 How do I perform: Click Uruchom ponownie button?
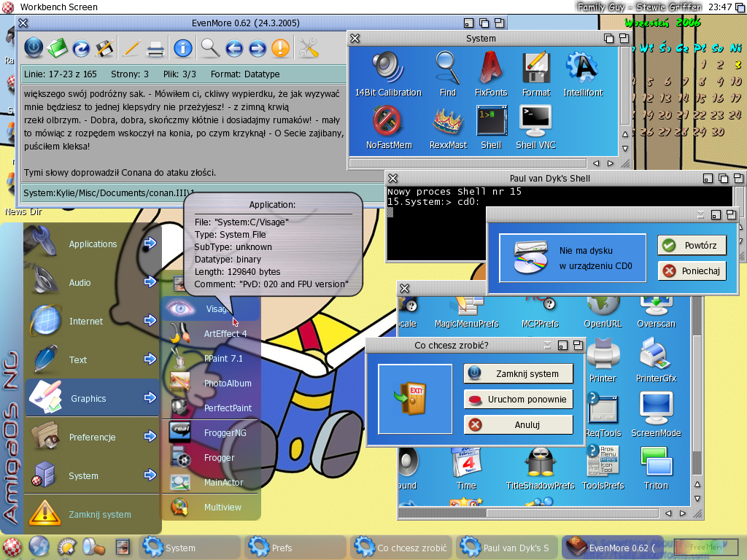[x=519, y=399]
